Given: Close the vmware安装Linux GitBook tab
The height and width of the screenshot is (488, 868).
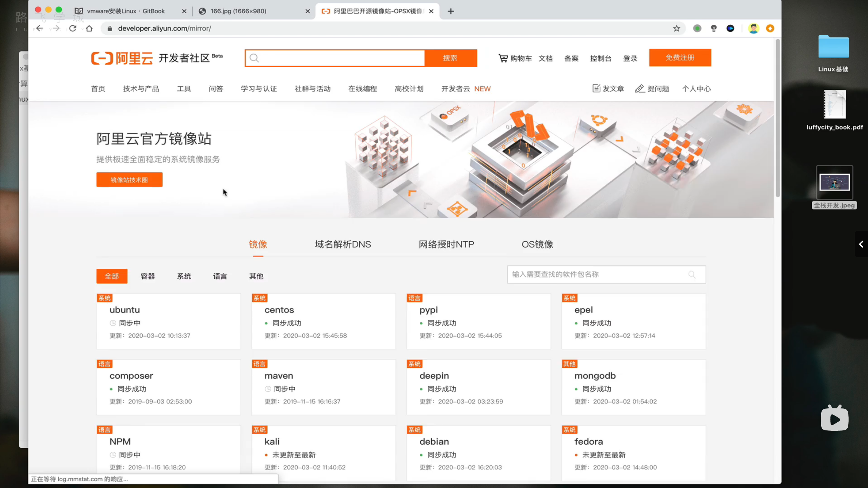Looking at the screenshot, I should coord(184,11).
